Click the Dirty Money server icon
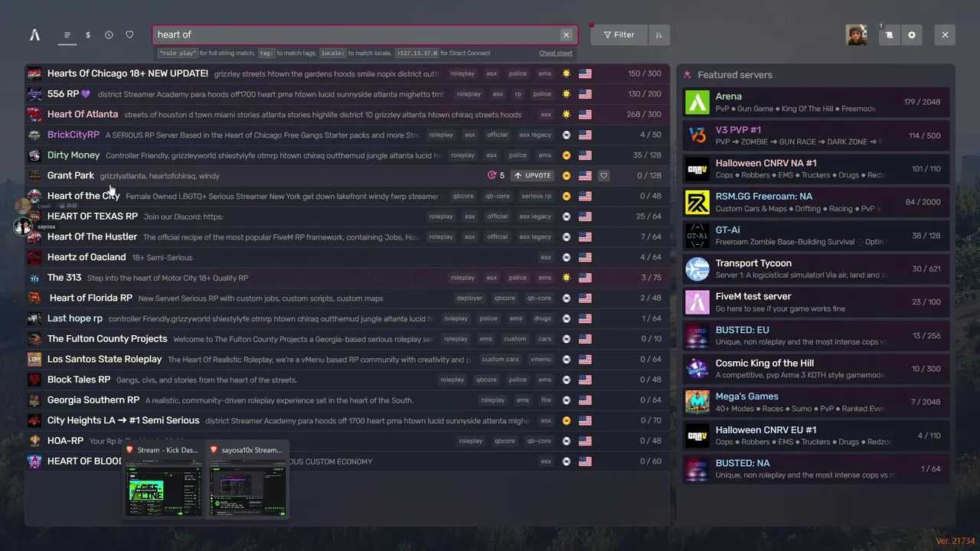Image resolution: width=980 pixels, height=551 pixels. (34, 155)
